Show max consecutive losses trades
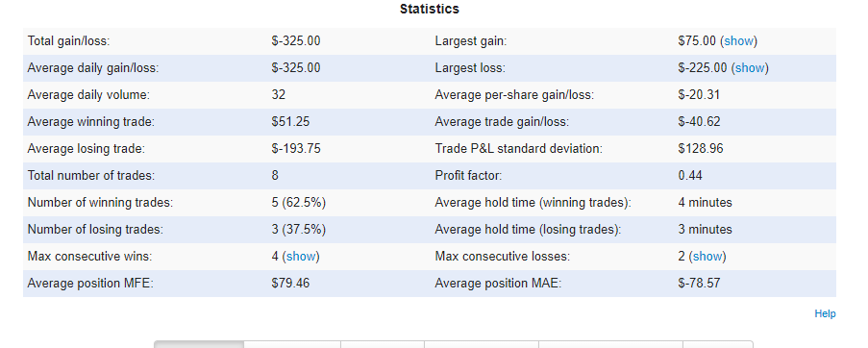Image resolution: width=868 pixels, height=348 pixels. [707, 257]
